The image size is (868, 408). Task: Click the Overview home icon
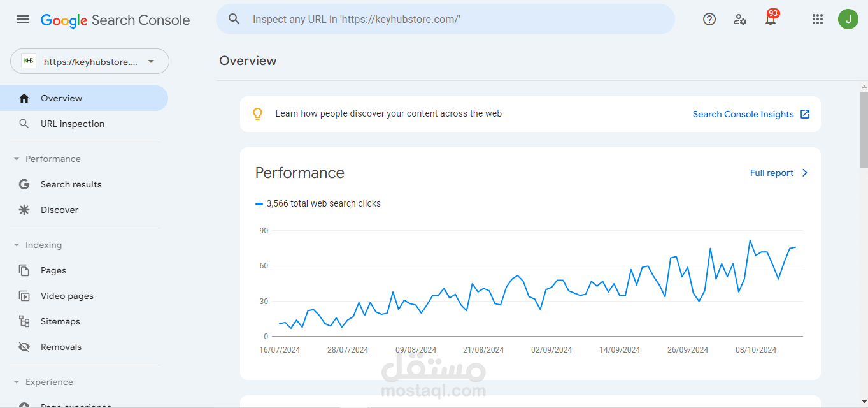click(24, 98)
